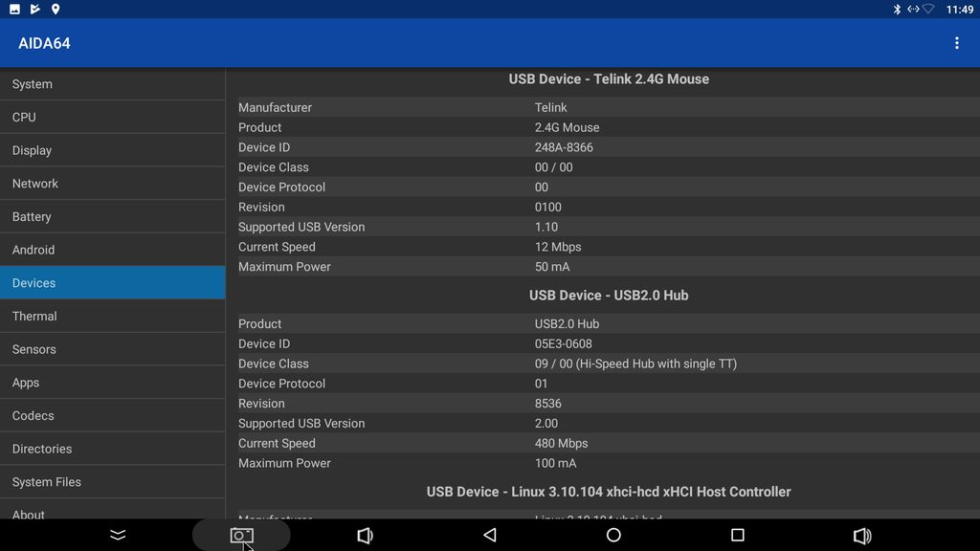Select System in the sidebar
980x551 pixels.
[x=112, y=84]
